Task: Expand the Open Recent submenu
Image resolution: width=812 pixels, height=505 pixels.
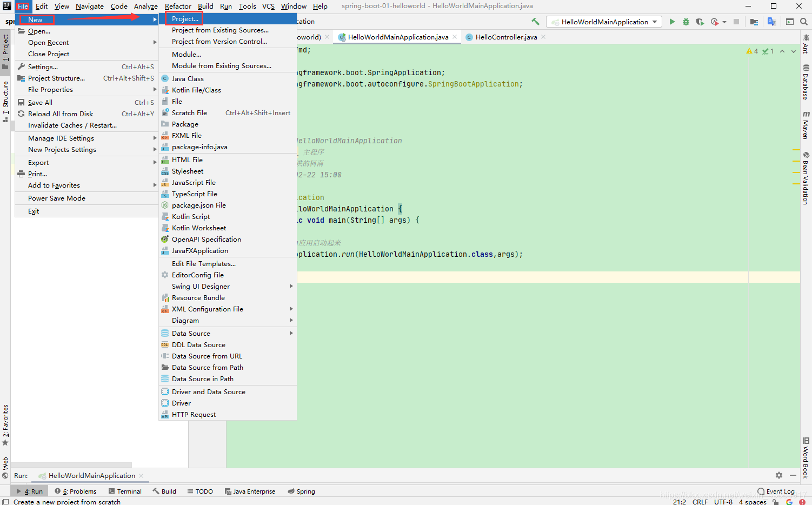Action: click(86, 43)
